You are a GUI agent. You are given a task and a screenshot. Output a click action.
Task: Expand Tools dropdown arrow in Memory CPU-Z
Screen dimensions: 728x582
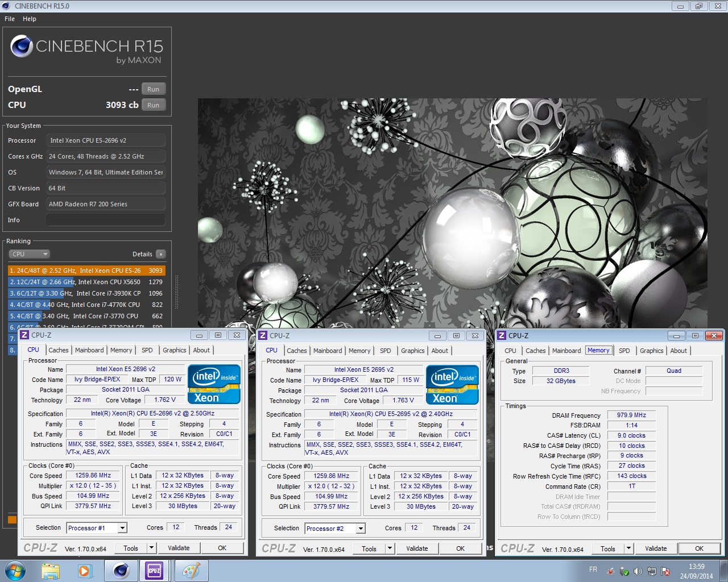[x=628, y=548]
